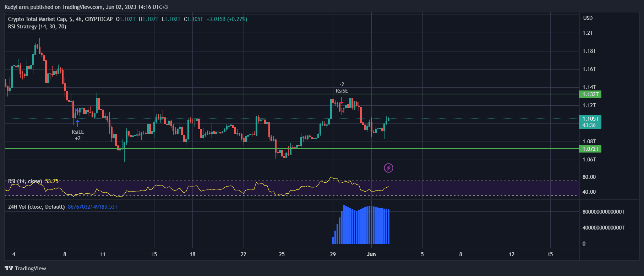Click the 29 date on time axis

click(333, 254)
